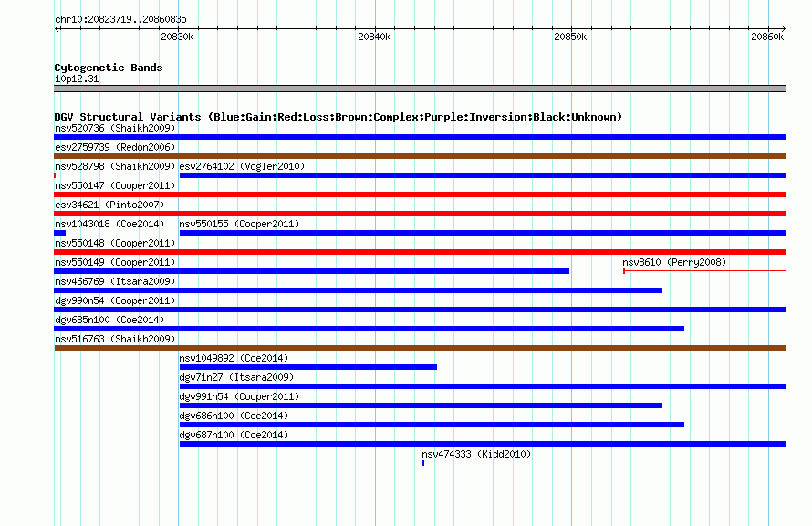The image size is (812, 526).
Task: Click the 20850k ruler tick label
Action: point(570,37)
